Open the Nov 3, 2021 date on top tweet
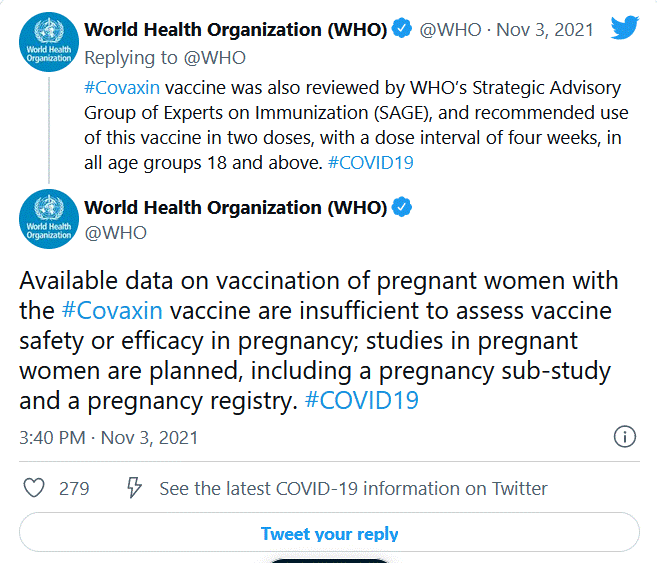The width and height of the screenshot is (657, 563). (560, 30)
